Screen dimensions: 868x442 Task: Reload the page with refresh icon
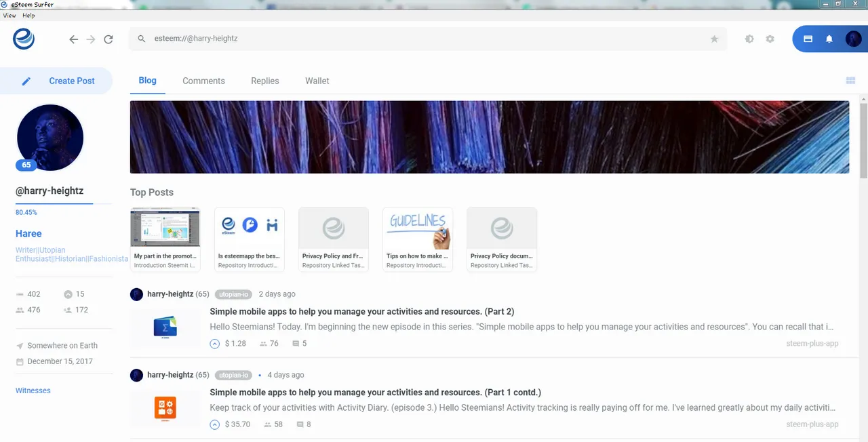108,39
